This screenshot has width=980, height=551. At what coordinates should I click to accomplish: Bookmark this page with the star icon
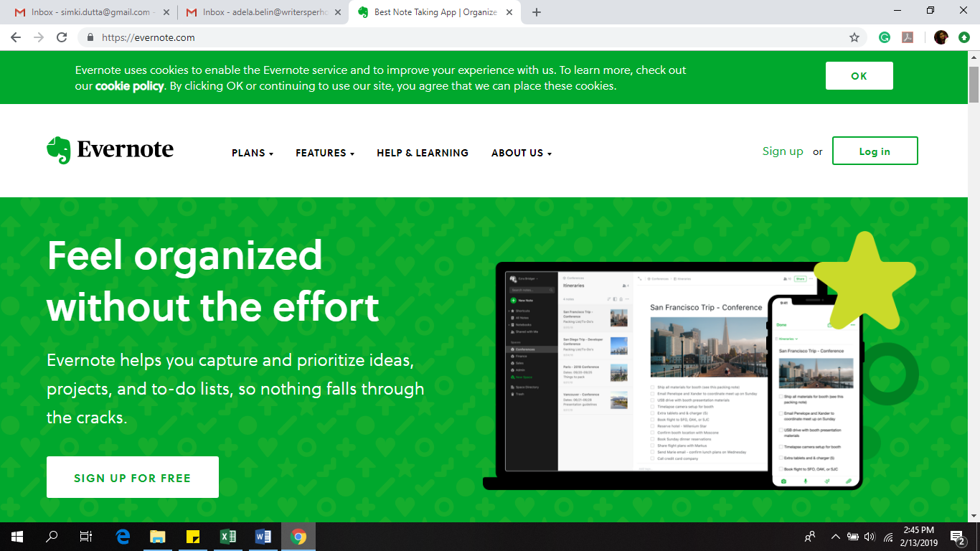[x=854, y=37]
